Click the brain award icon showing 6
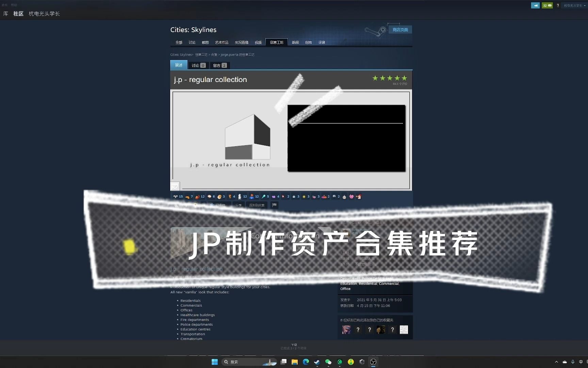Image resolution: width=588 pixels, height=368 pixels. coord(211,197)
